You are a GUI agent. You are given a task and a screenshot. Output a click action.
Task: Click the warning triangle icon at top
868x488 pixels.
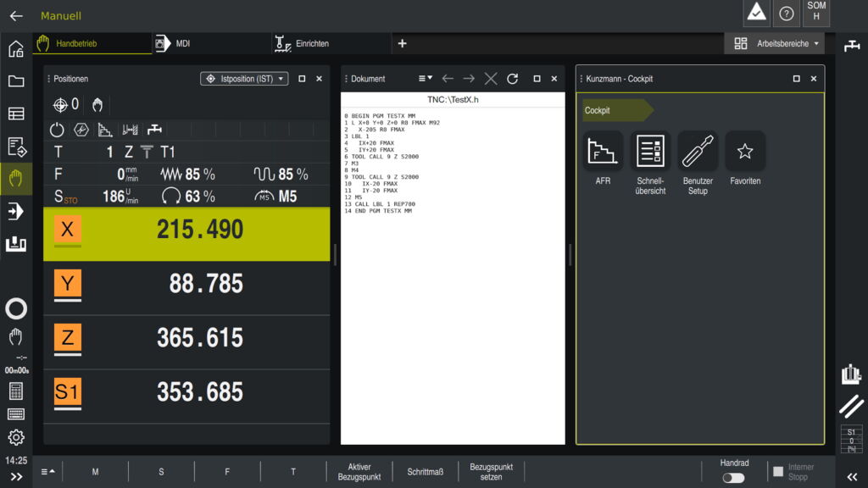pos(756,12)
